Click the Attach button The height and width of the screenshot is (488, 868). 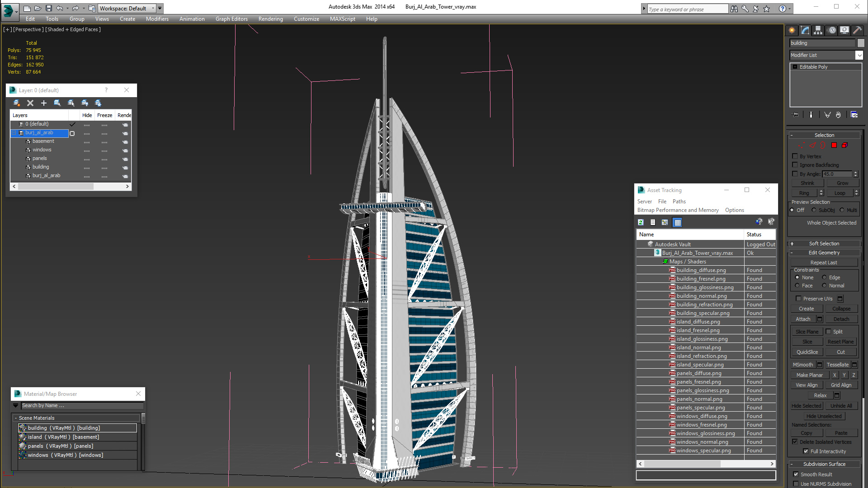(x=803, y=319)
